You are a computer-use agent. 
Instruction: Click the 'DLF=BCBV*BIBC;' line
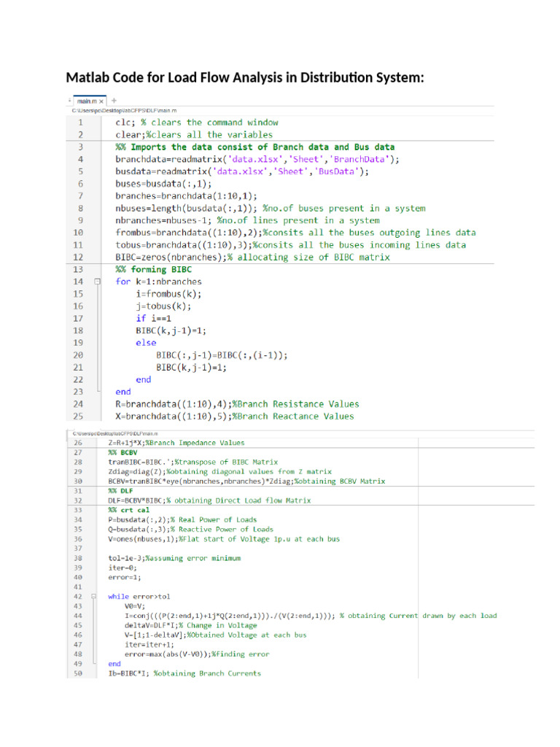tap(209, 500)
